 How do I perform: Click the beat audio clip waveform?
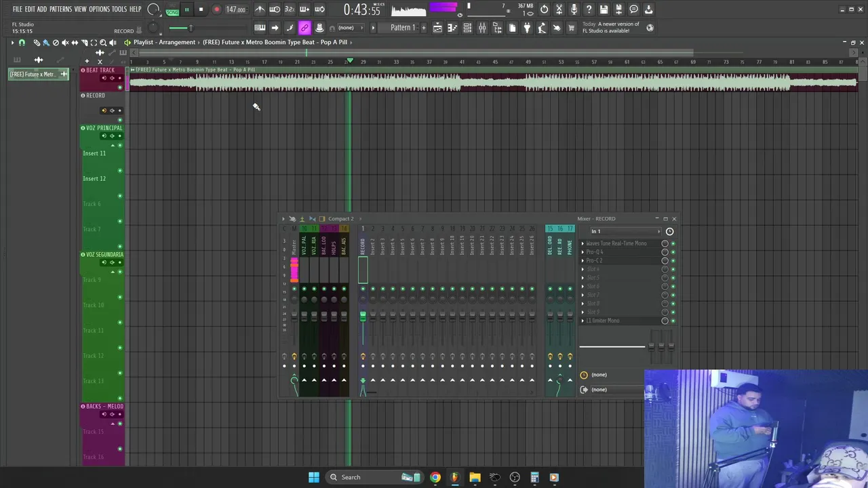pyautogui.click(x=493, y=83)
